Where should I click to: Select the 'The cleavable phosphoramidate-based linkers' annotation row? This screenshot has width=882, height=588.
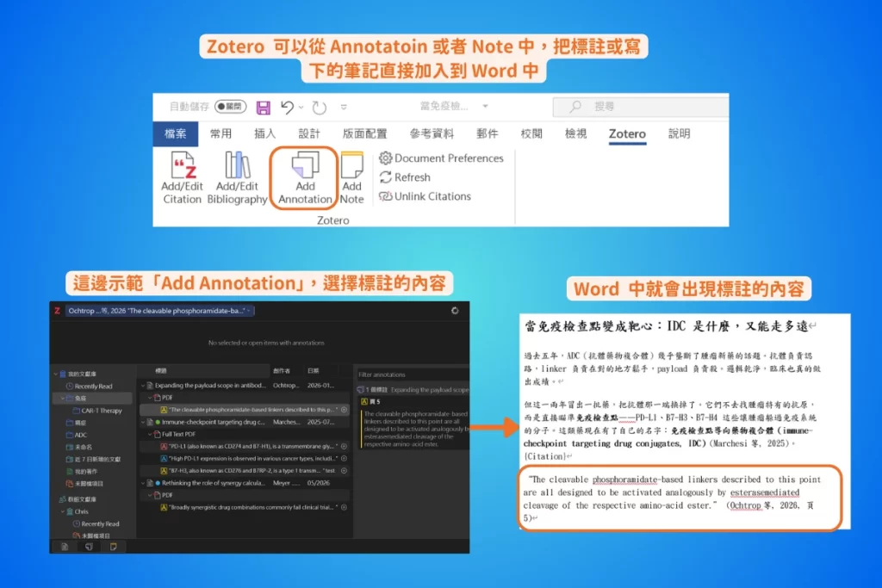[x=245, y=410]
